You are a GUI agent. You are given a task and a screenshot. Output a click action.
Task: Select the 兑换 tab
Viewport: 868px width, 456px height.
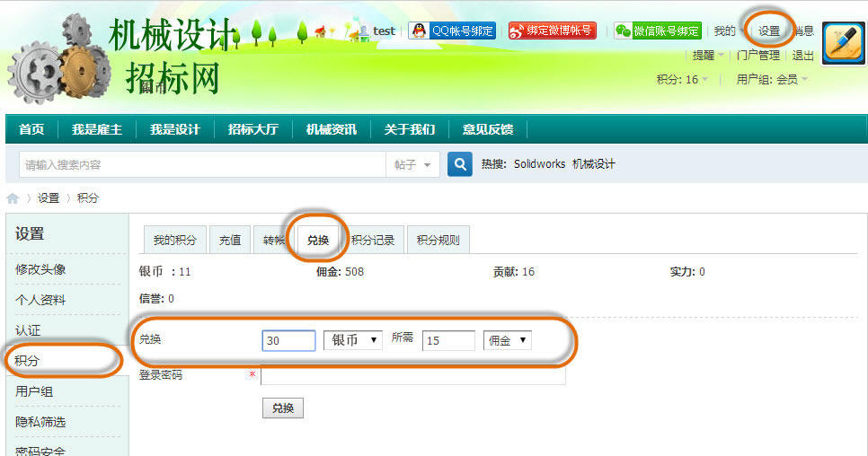318,240
